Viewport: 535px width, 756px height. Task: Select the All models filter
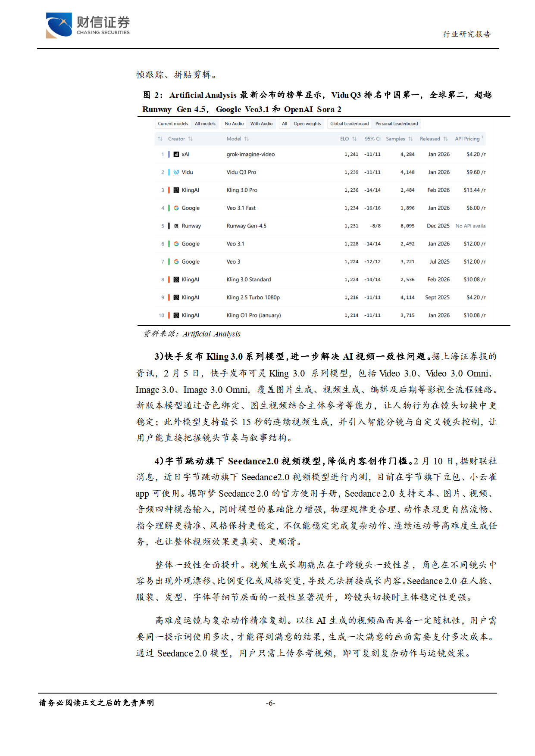205,124
